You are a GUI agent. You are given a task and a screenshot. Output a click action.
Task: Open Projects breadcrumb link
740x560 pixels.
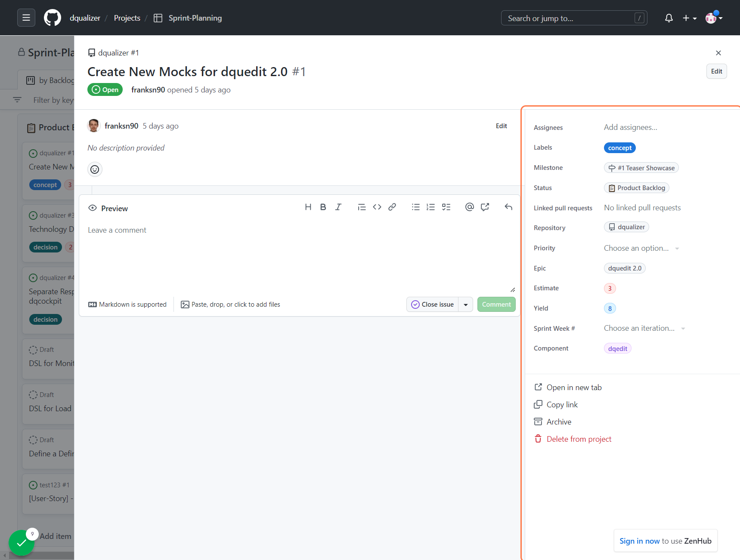click(x=127, y=18)
